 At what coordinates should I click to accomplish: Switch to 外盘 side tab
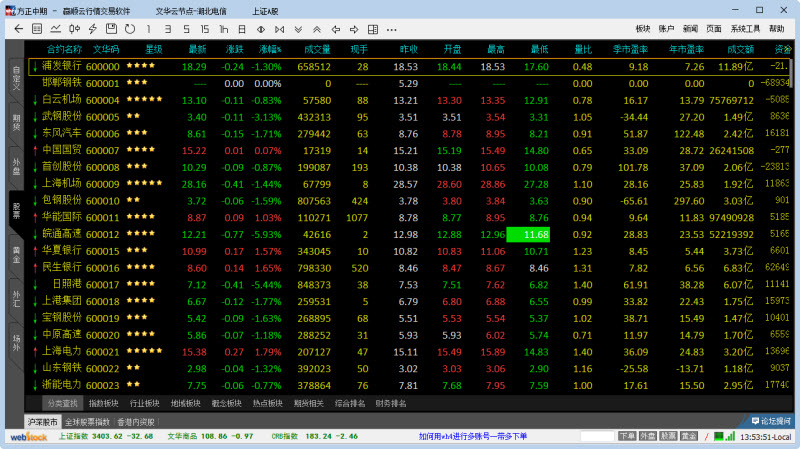[x=16, y=166]
